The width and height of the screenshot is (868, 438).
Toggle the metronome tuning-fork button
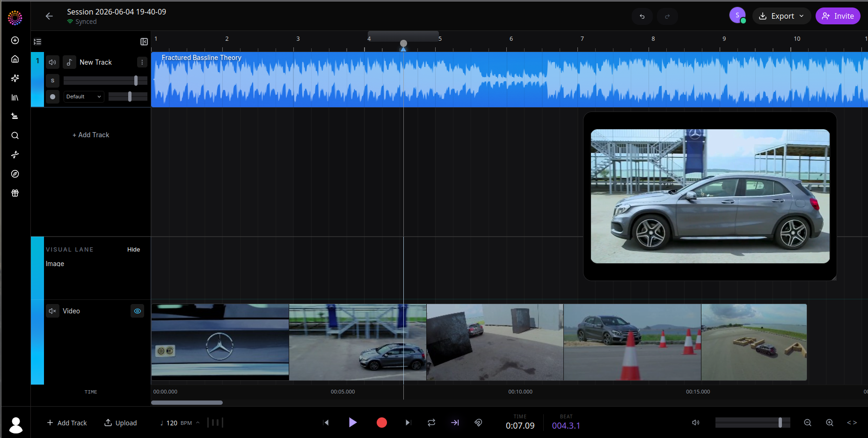pos(478,423)
